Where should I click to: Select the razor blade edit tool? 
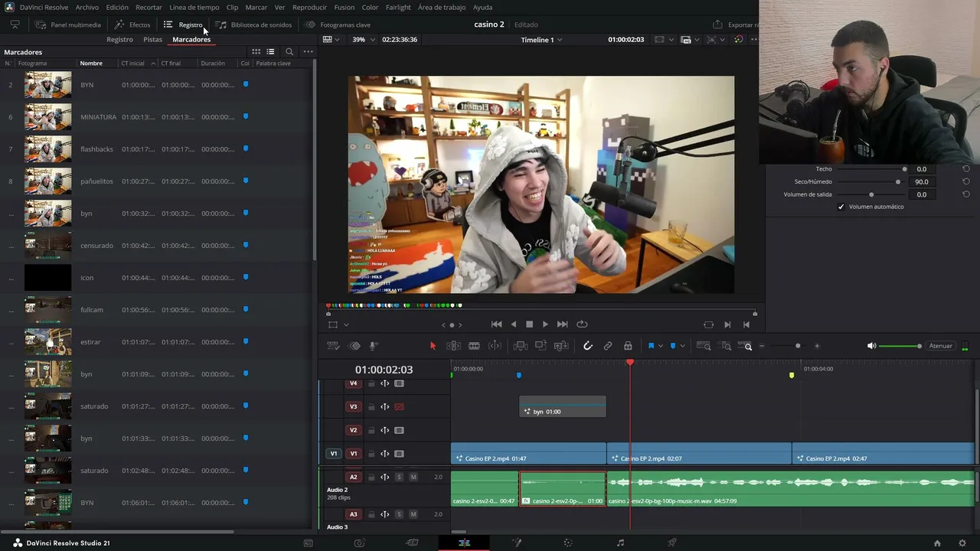(x=474, y=346)
